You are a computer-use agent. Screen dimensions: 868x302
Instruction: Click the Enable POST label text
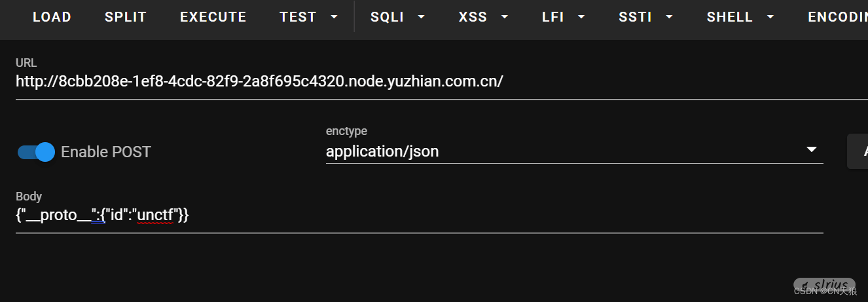tap(106, 152)
